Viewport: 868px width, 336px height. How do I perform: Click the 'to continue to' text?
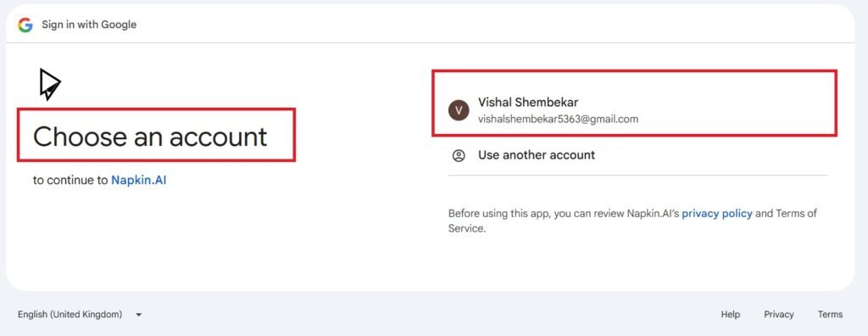[70, 180]
